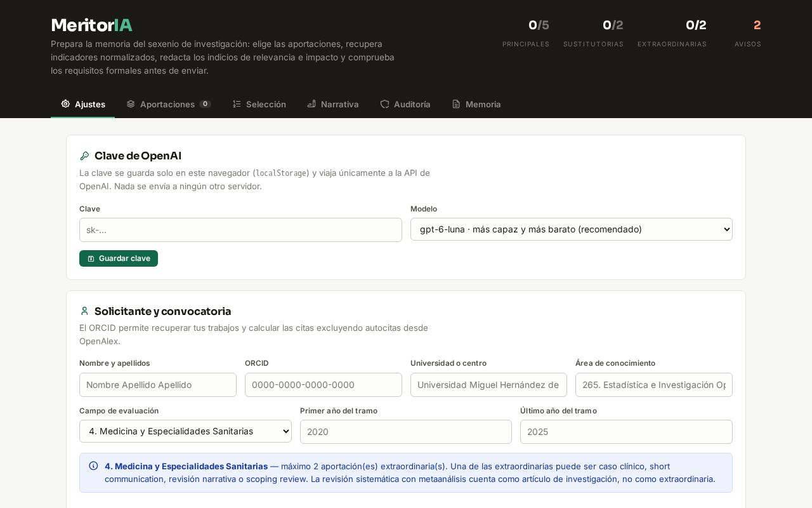Image resolution: width=812 pixels, height=508 pixels.
Task: Click the Extraordinarias 0/2 counter
Action: (672, 33)
